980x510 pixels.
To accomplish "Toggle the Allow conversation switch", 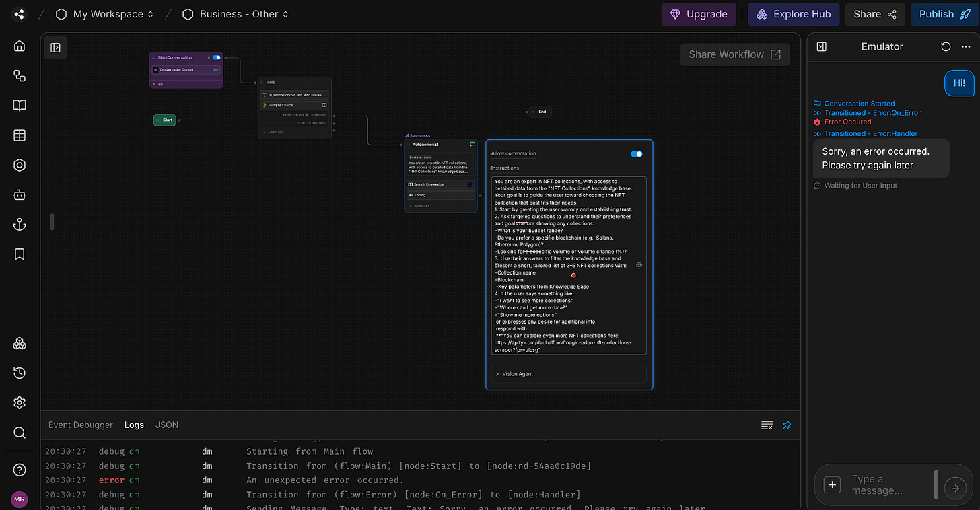I will [637, 154].
